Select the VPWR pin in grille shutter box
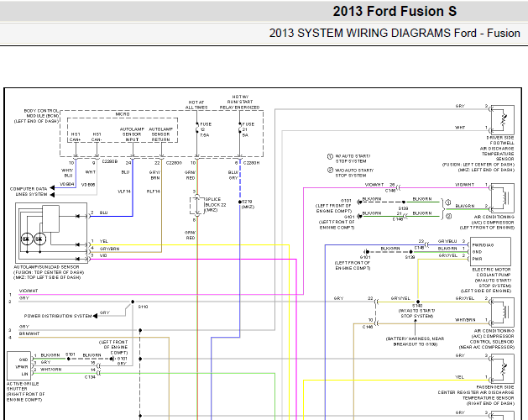The width and height of the screenshot is (528, 420). (x=22, y=367)
